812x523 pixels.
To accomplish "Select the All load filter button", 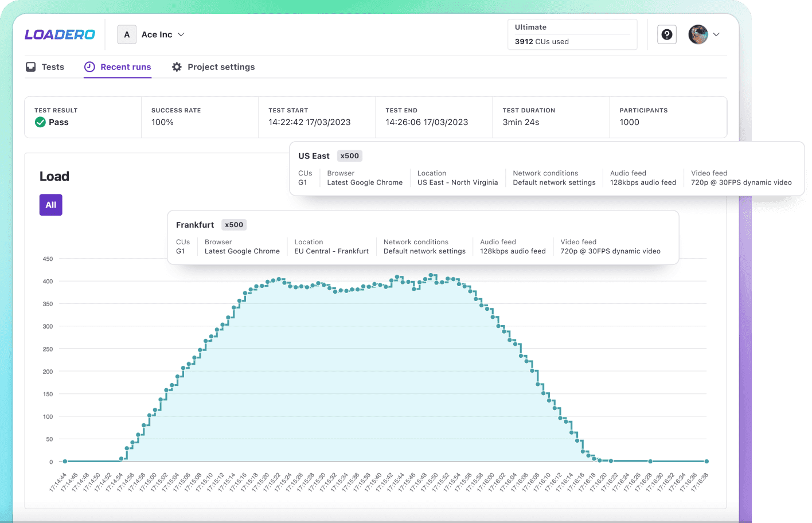I will click(50, 205).
